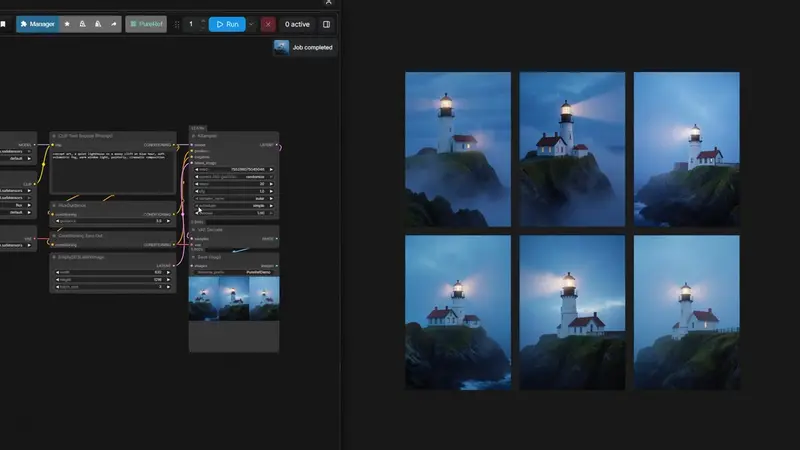The image size is (800, 450).
Task: Increase the batch count with the up stepper
Action: point(203,21)
